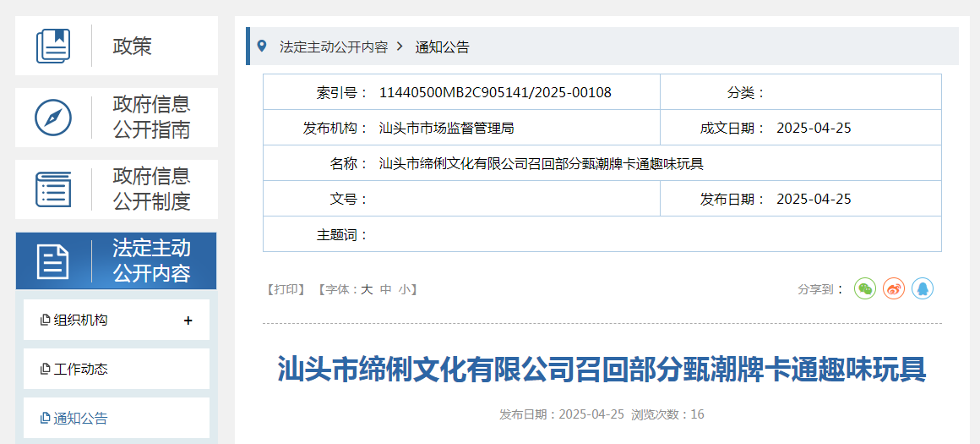Open the 政府信息公开制度 sidebar section
Screen dimensions: 980x444
[117, 189]
